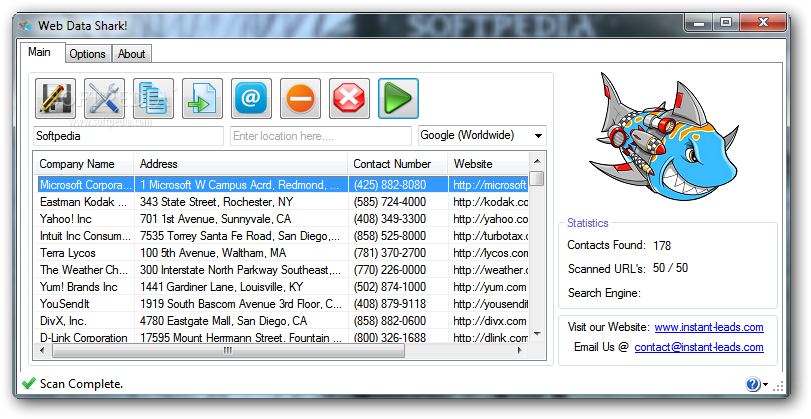The image size is (811, 419).
Task: Click phone number (858) 525-8000
Action: [389, 236]
